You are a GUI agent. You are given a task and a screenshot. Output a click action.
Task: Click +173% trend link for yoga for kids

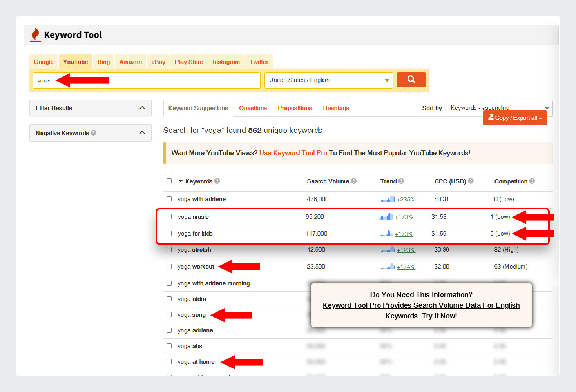(404, 234)
